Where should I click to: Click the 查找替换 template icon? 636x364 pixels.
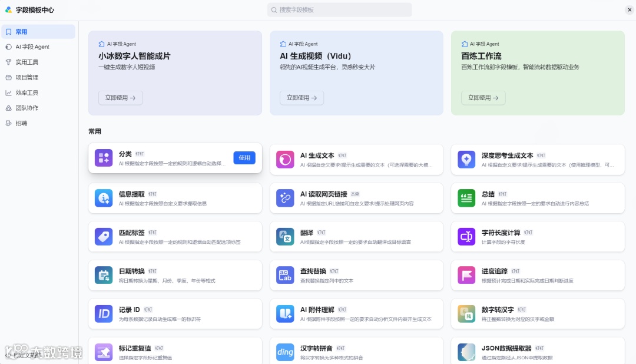click(285, 275)
